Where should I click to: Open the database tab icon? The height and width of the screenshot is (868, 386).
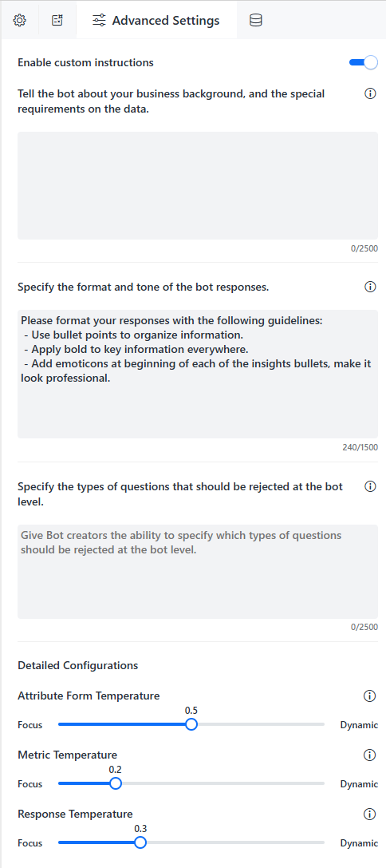tap(255, 21)
